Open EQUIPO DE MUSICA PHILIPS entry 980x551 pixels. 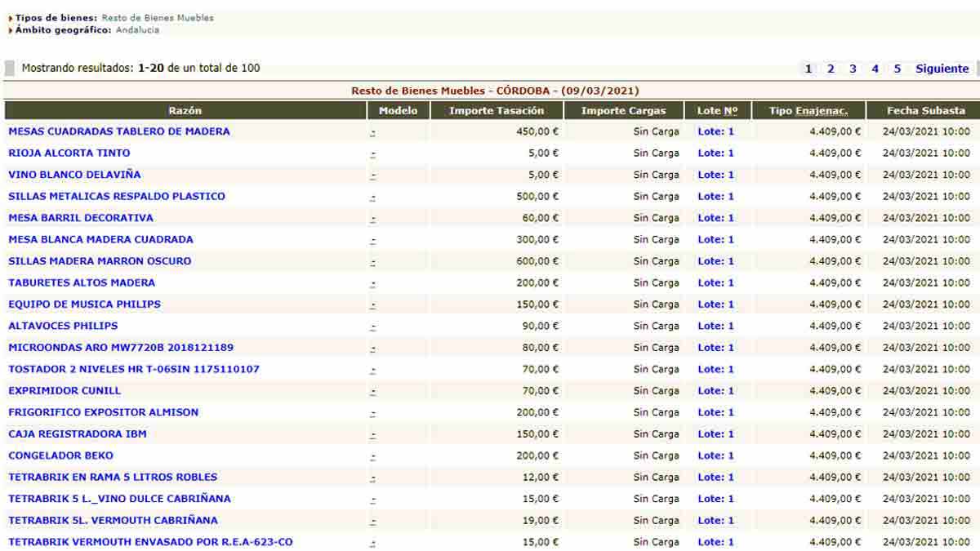click(x=84, y=304)
